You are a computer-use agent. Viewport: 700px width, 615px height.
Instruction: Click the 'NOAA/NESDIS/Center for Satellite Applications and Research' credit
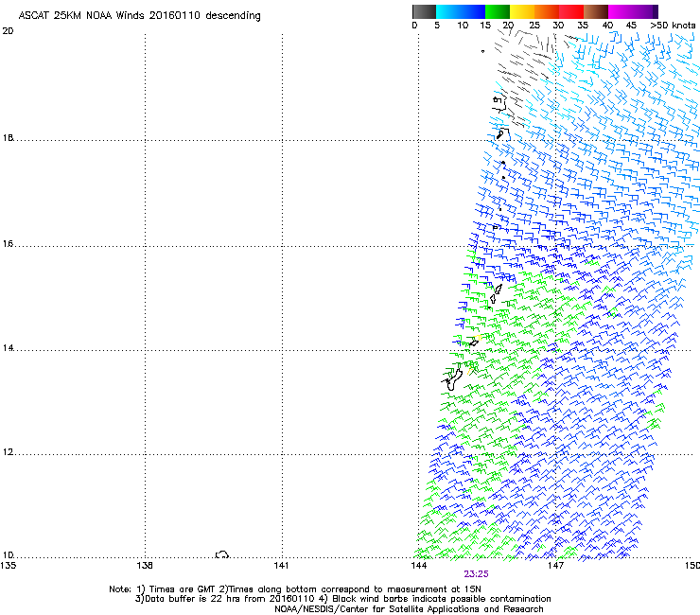[409, 609]
